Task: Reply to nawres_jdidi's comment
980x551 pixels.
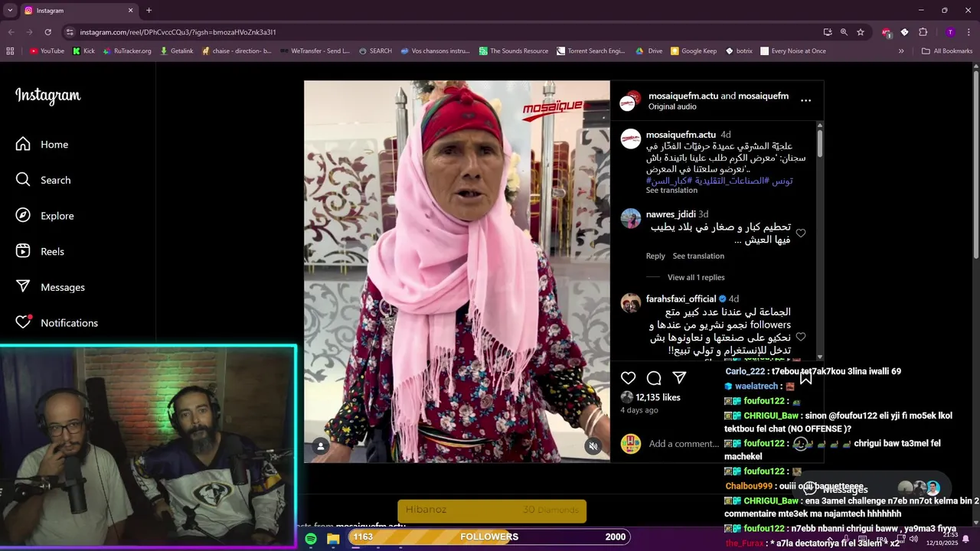Action: click(x=655, y=256)
